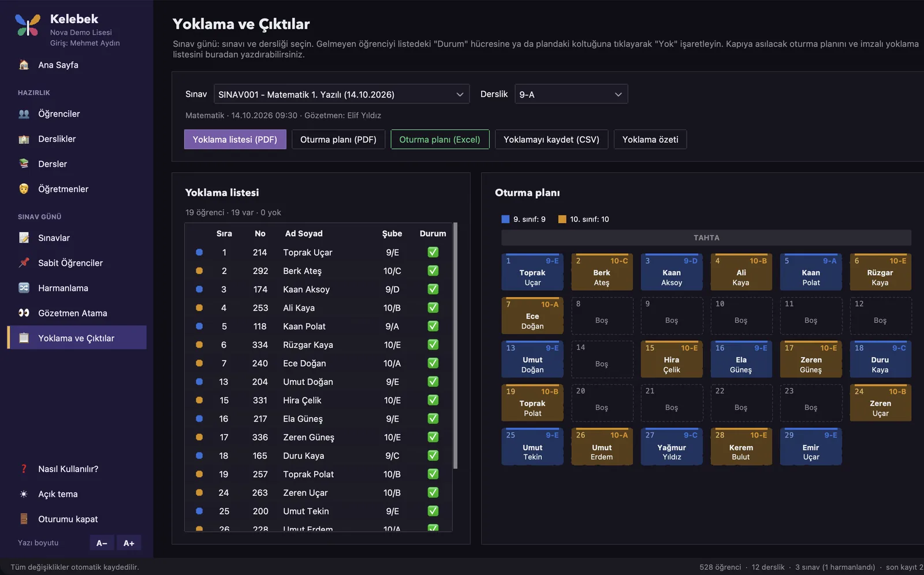Go to Öğrenciler menu item
Image resolution: width=924 pixels, height=575 pixels.
pos(77,114)
